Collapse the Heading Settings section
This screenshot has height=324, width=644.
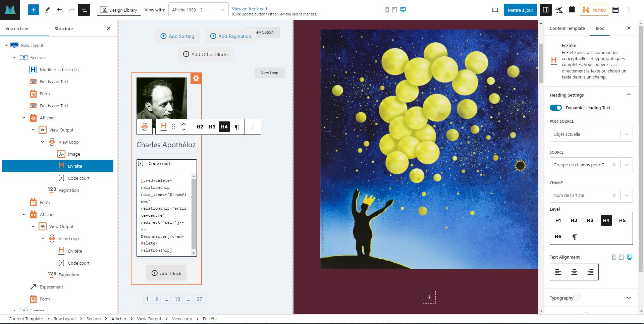(629, 95)
